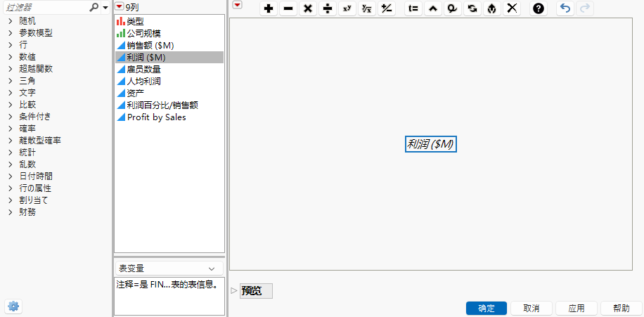Expand the 随机 function group
This screenshot has height=317, width=644.
[11, 21]
